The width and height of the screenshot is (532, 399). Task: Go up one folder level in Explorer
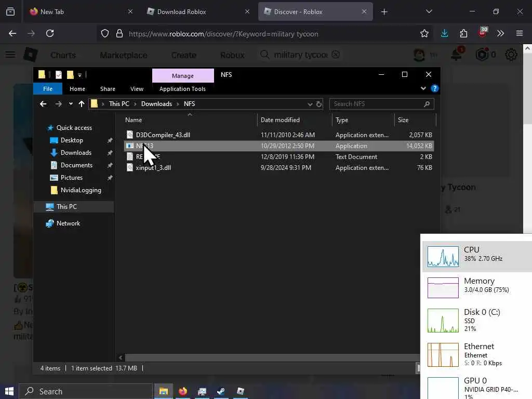[82, 104]
